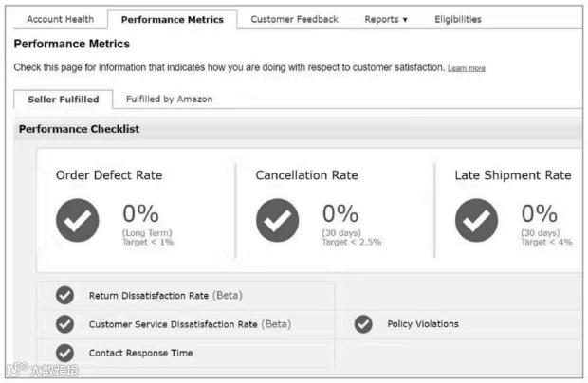Click the Policy Violations checkmark icon
The image size is (588, 383).
363,324
